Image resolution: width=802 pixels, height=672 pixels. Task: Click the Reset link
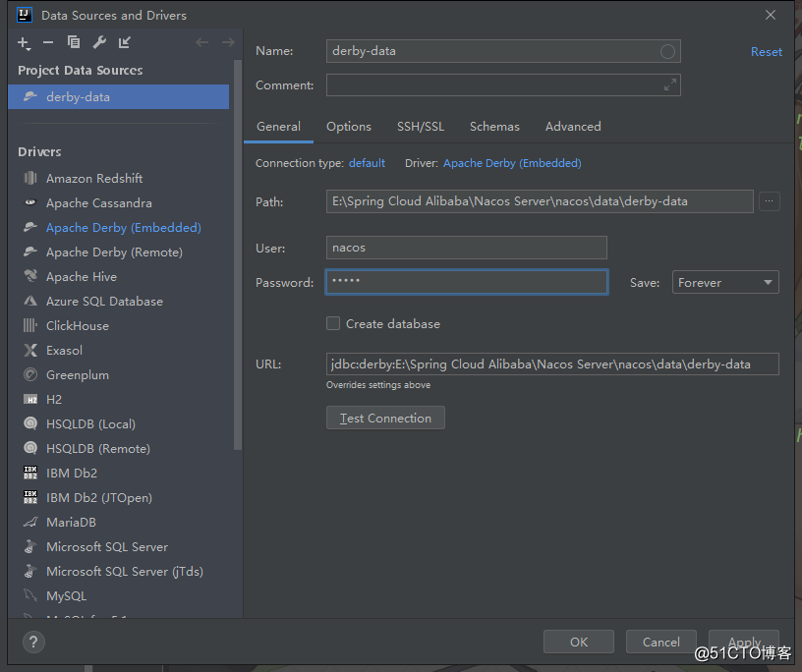click(767, 52)
